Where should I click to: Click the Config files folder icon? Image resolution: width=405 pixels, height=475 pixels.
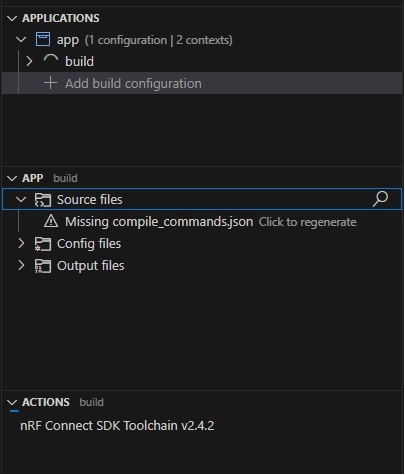(43, 244)
